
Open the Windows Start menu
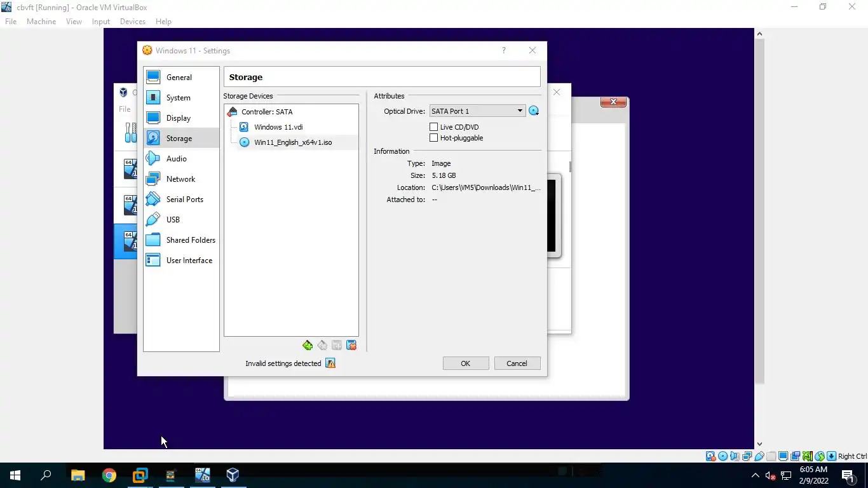pyautogui.click(x=15, y=475)
